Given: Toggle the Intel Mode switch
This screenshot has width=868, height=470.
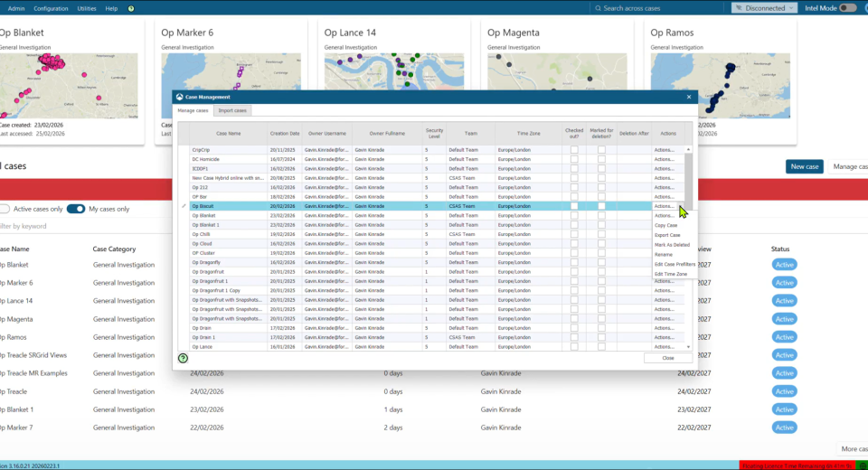Looking at the screenshot, I should pos(847,8).
